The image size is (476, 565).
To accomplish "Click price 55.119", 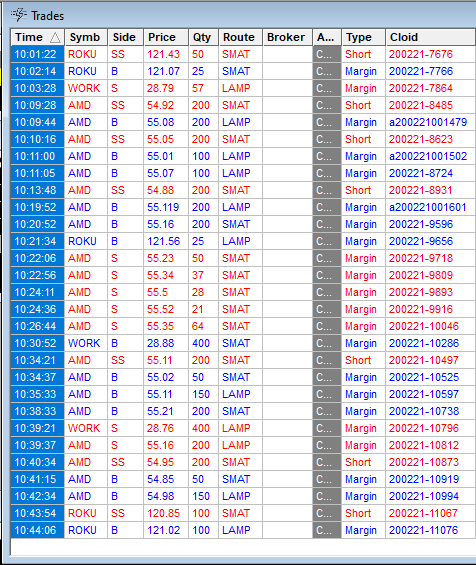I will [163, 207].
